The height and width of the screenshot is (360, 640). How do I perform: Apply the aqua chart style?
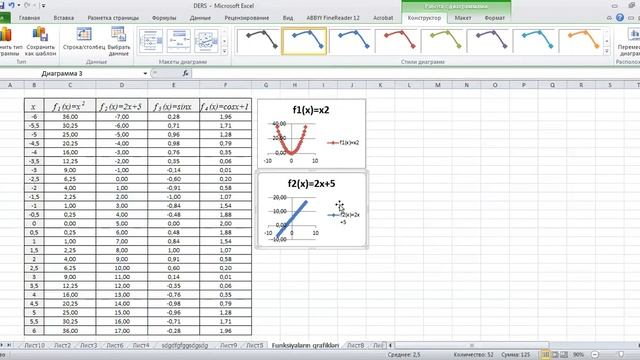(x=534, y=41)
